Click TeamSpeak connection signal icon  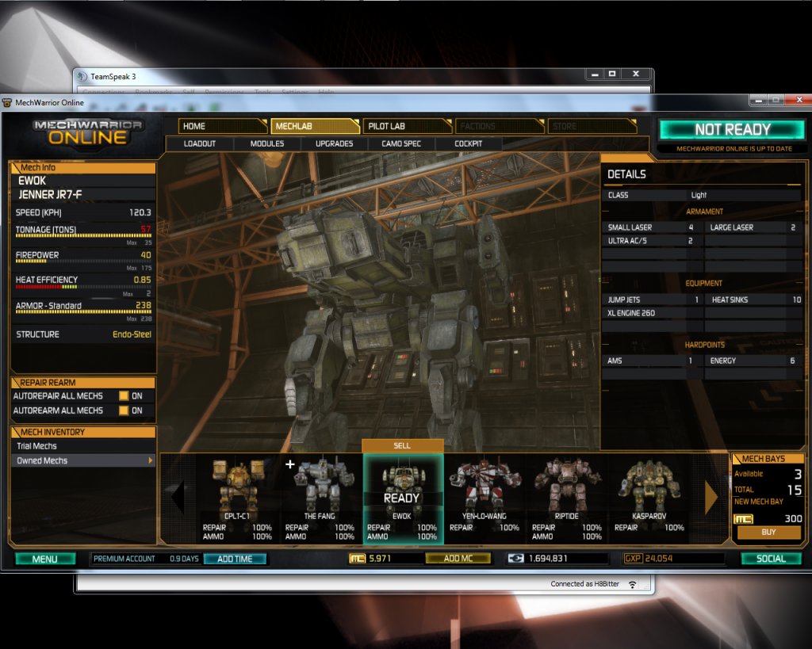632,584
